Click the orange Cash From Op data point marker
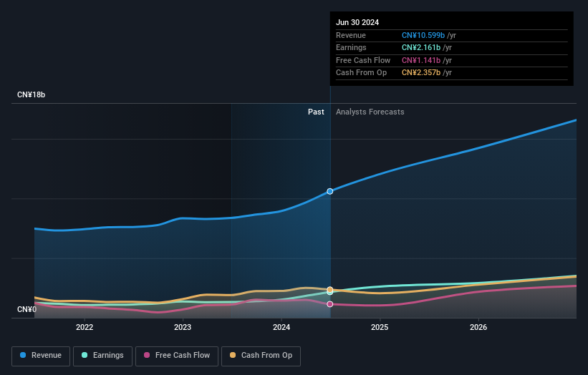The width and height of the screenshot is (588, 375). (x=330, y=290)
